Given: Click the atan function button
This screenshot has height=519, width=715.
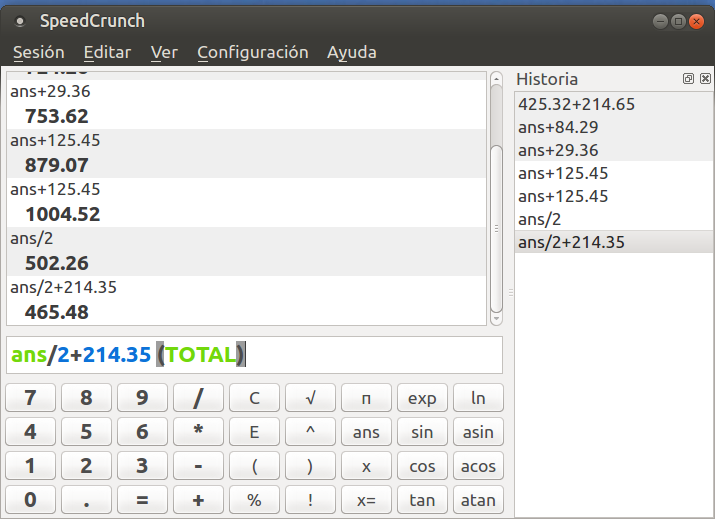Looking at the screenshot, I should tap(478, 500).
